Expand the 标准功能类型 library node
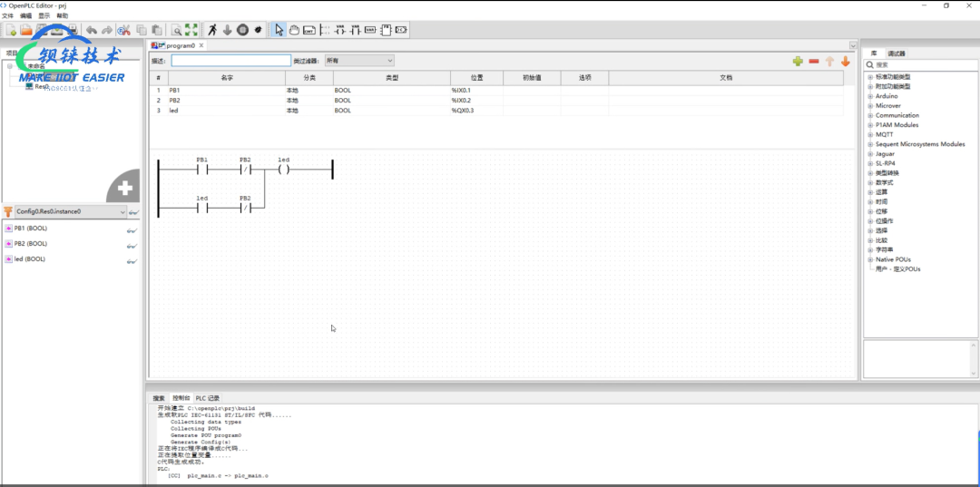980x487 pixels. 870,77
